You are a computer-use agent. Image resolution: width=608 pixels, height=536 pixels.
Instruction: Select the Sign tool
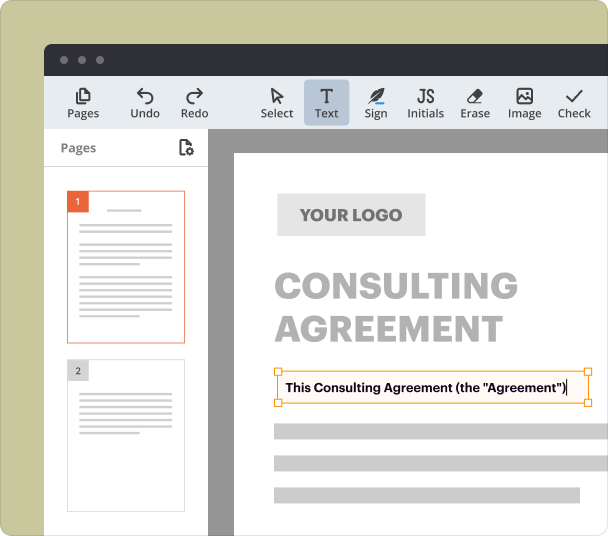[376, 102]
